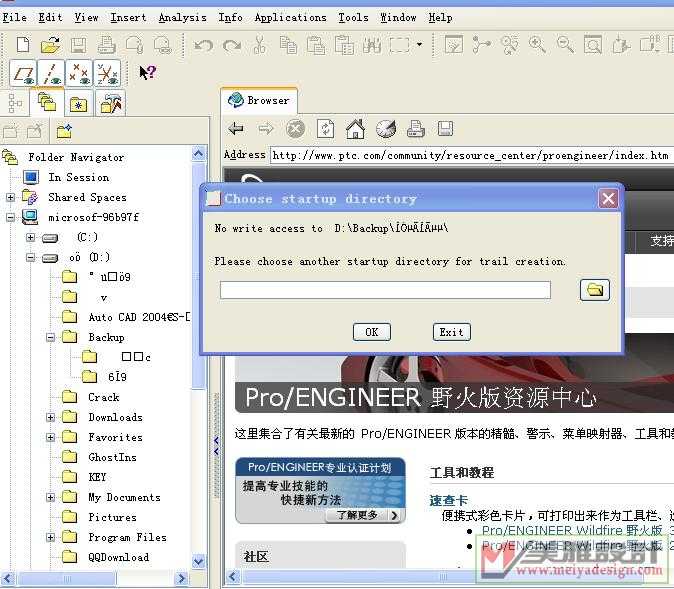Browse for a startup directory using the folder button
Viewport: 674px width, 589px height.
click(595, 290)
